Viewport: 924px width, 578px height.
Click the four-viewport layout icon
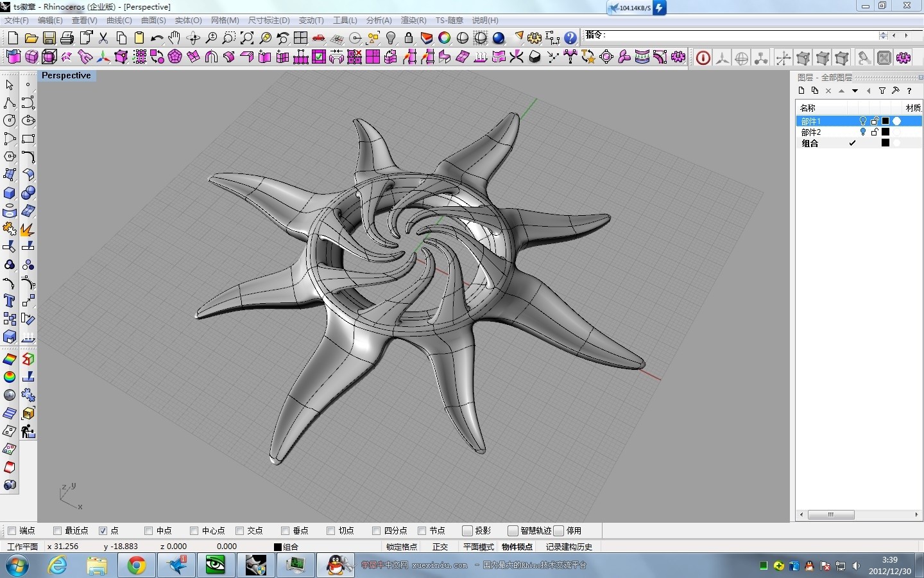coord(300,38)
